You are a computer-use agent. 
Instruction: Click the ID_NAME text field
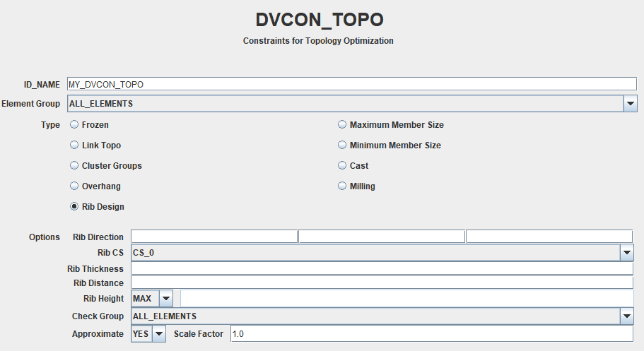[x=351, y=84]
